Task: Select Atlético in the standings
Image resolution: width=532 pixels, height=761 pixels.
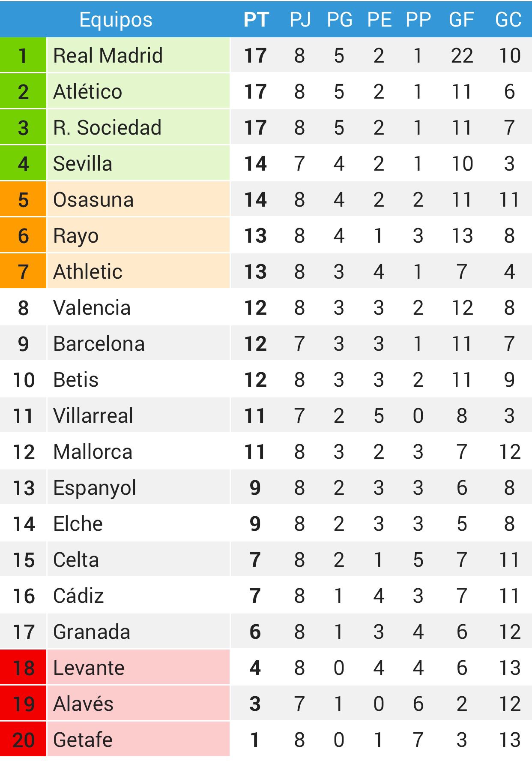Action: coord(87,91)
